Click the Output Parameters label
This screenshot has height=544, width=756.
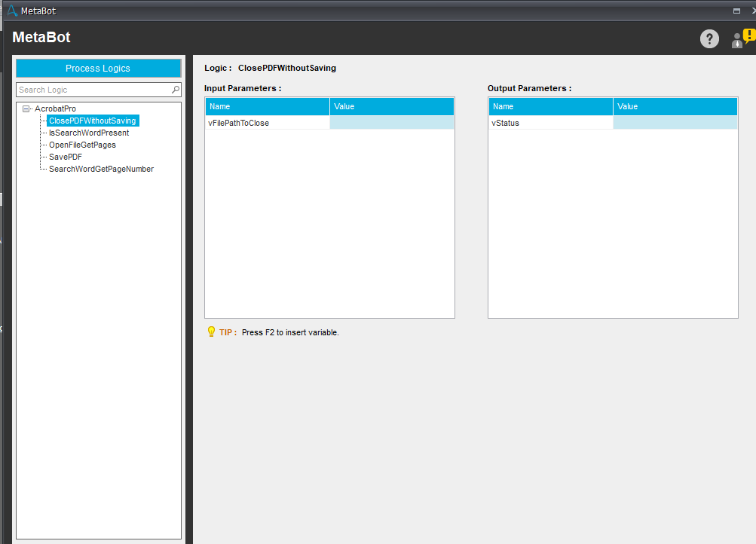coord(529,88)
